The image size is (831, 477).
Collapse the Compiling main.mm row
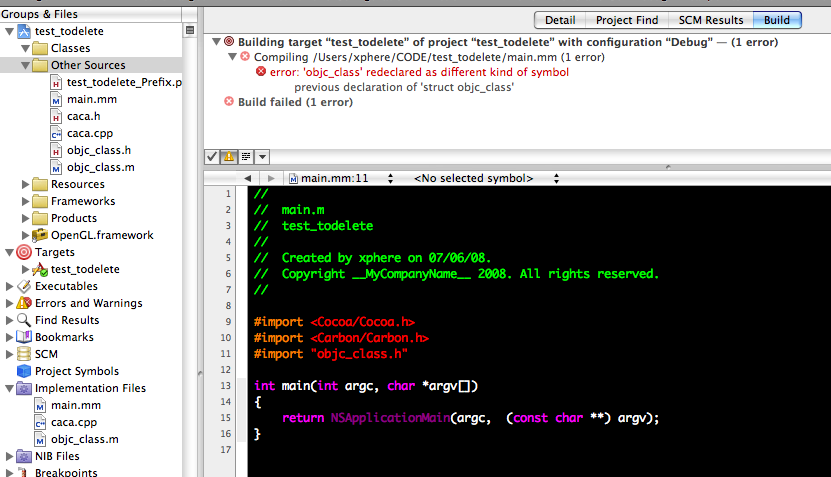point(232,56)
